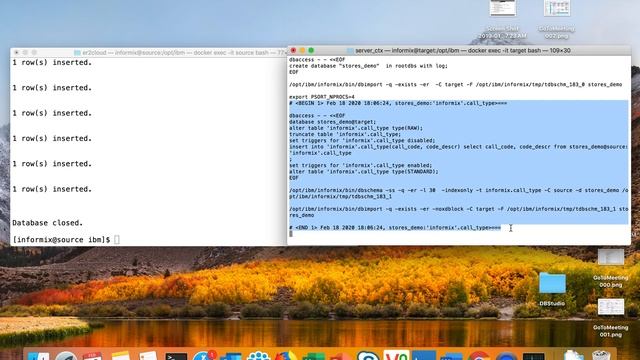Click the cursor block on last target terminal line
Image resolution: width=640 pixels, height=360 pixels.
(x=291, y=234)
